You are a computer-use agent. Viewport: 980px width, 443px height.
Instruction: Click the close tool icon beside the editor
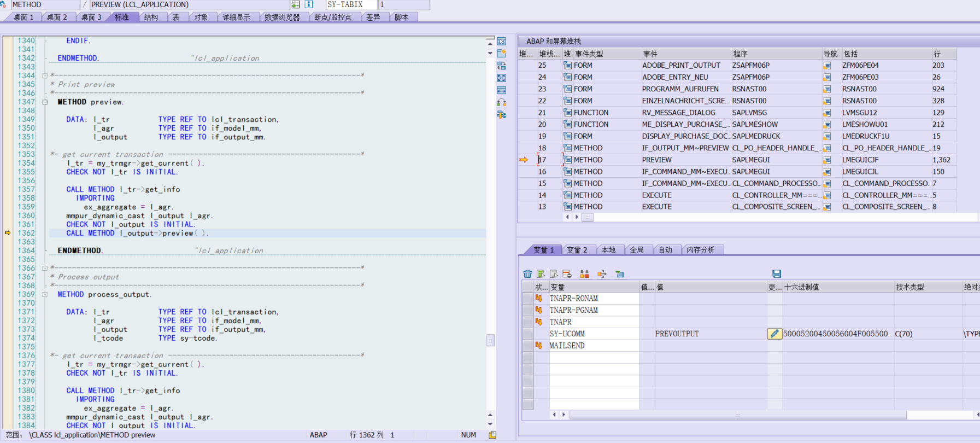click(501, 42)
